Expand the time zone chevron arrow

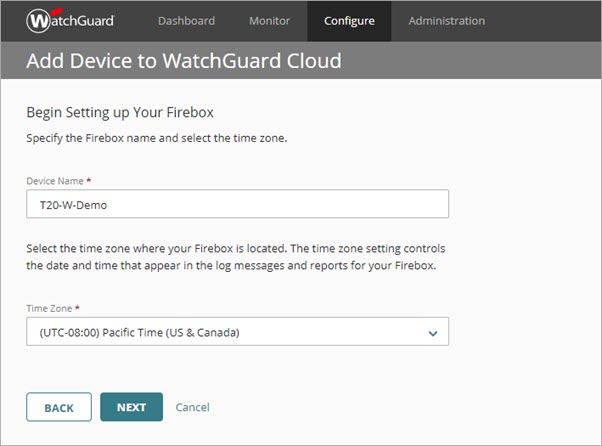[433, 333]
